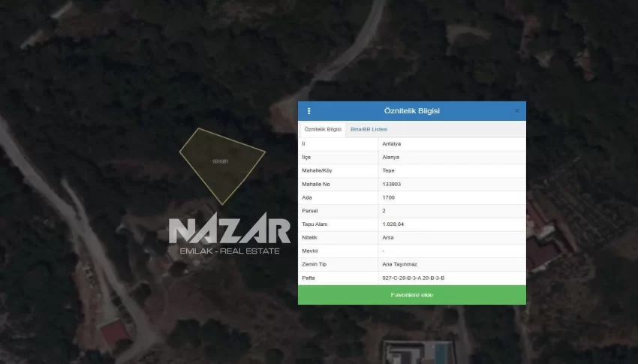Screen dimensions: 638x364
Task: Click the Favorilere ekle button
Action: (411, 295)
